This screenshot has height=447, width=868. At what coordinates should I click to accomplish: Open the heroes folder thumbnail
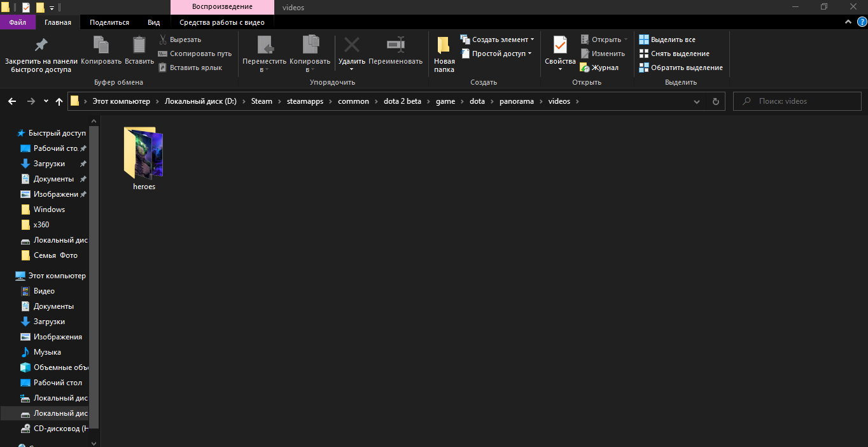point(144,153)
